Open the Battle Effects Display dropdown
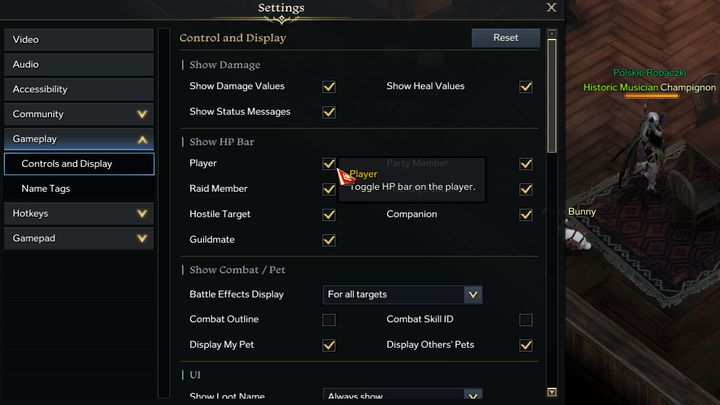Viewport: 720px width, 405px height. coord(473,294)
